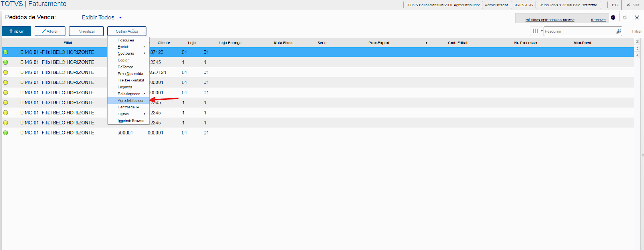Choose Copiar in the menu
Screen dimensions: 644x250
[x=123, y=60]
